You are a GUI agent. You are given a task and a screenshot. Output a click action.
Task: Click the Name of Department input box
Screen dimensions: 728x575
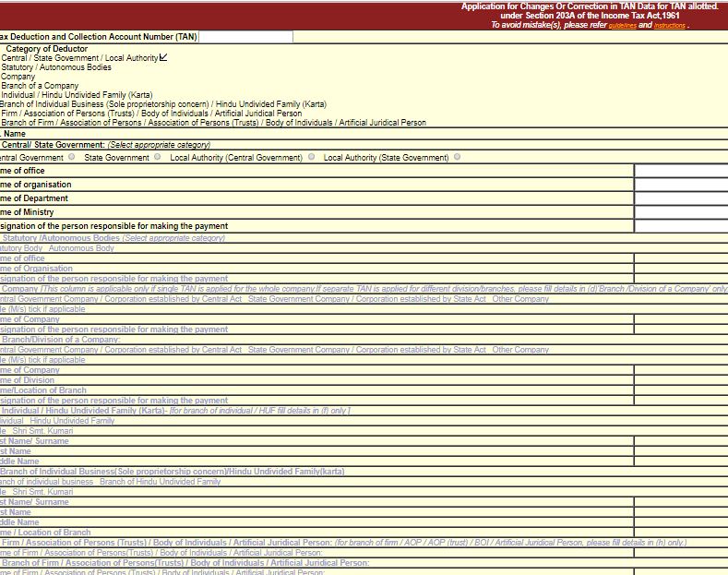point(681,198)
